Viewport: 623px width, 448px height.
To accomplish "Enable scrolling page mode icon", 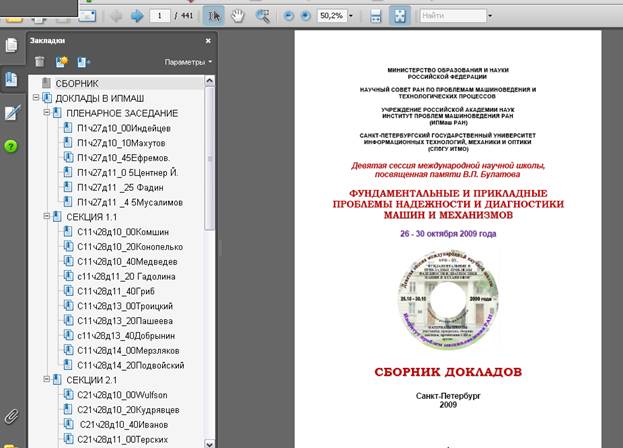I will pyautogui.click(x=375, y=16).
